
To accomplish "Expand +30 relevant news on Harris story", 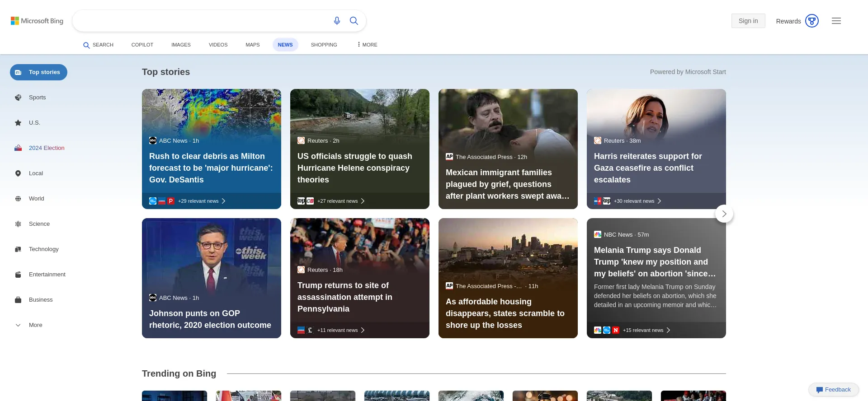I will click(637, 201).
